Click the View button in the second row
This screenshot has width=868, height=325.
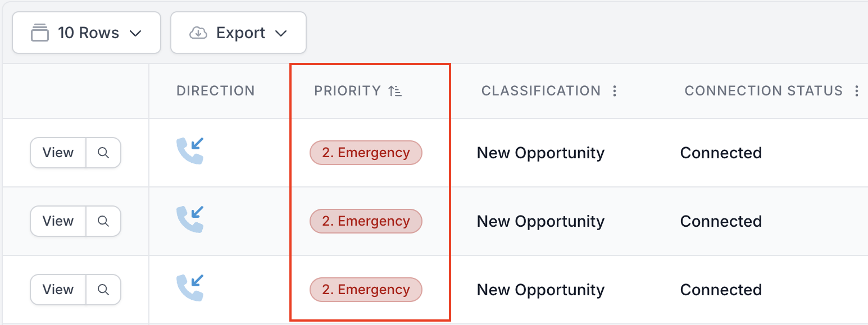pyautogui.click(x=58, y=221)
